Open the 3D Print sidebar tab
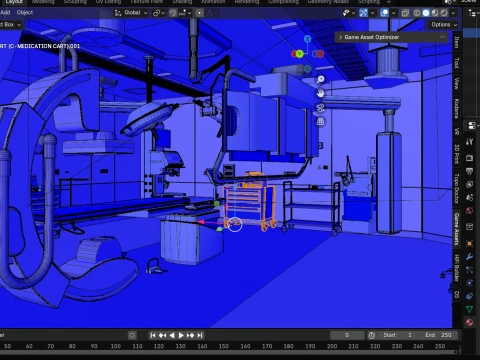The width and height of the screenshot is (480, 360). (x=457, y=154)
